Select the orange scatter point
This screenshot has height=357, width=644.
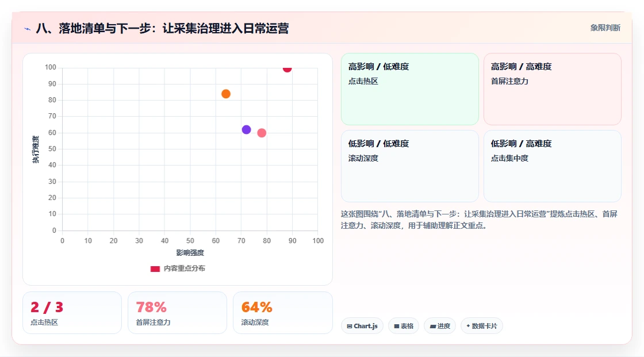[226, 94]
